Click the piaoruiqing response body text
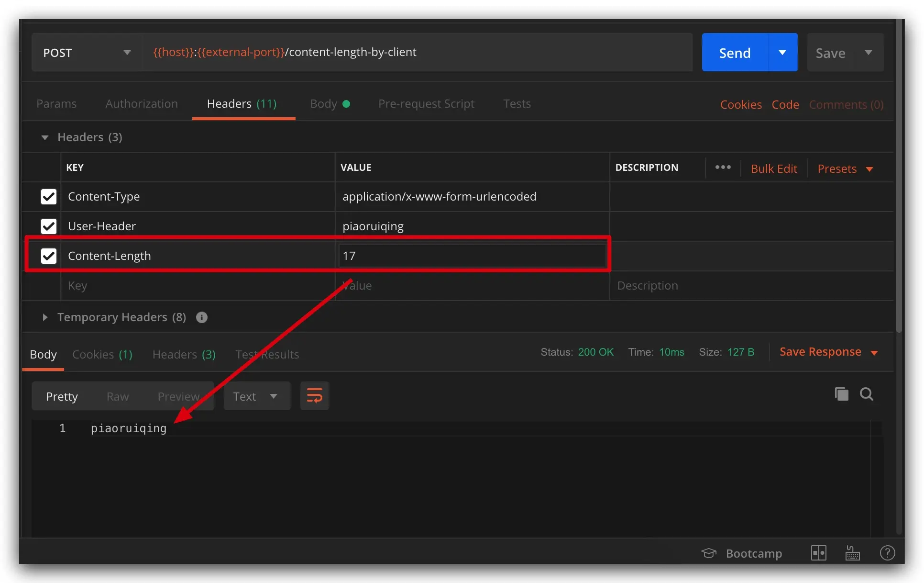 click(x=129, y=428)
